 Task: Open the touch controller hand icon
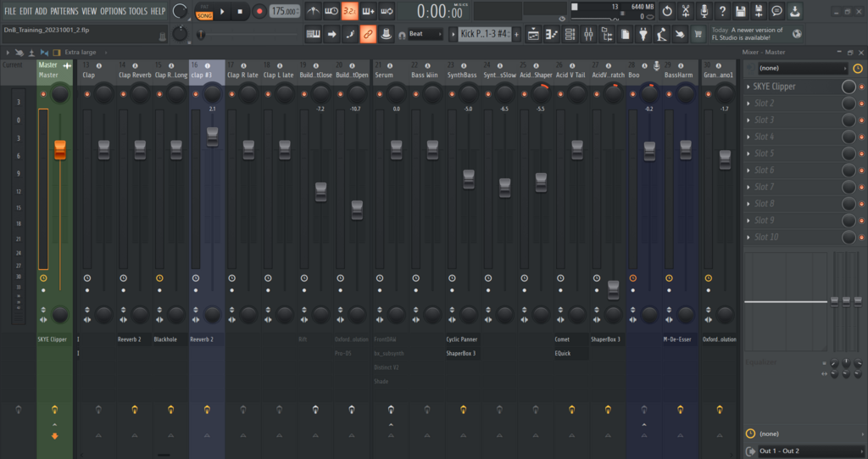(679, 34)
